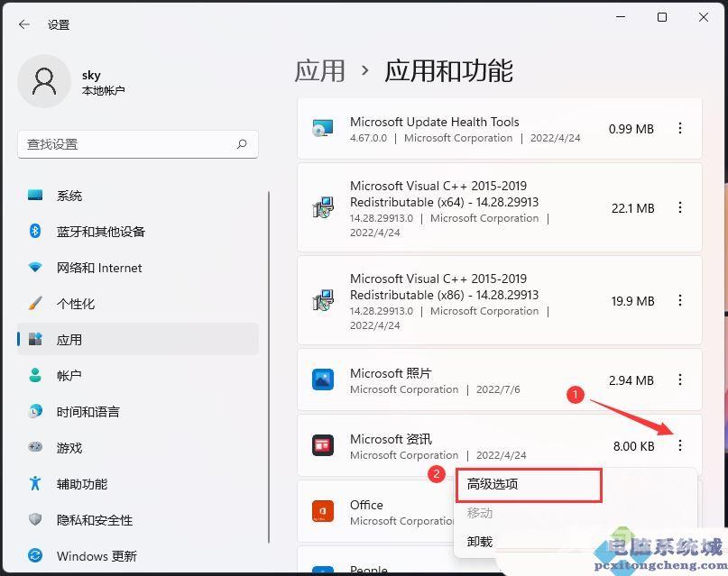The height and width of the screenshot is (576, 728).
Task: Open the 游戏 settings category
Action: click(137, 447)
